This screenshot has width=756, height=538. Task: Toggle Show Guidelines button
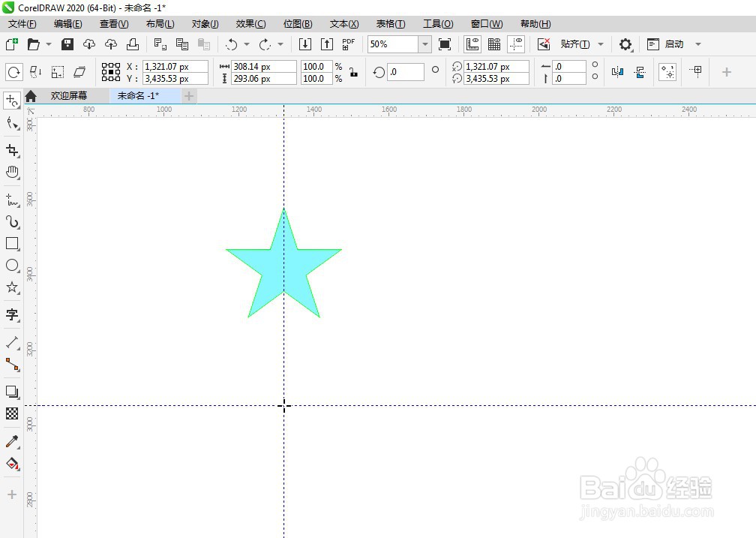[516, 44]
